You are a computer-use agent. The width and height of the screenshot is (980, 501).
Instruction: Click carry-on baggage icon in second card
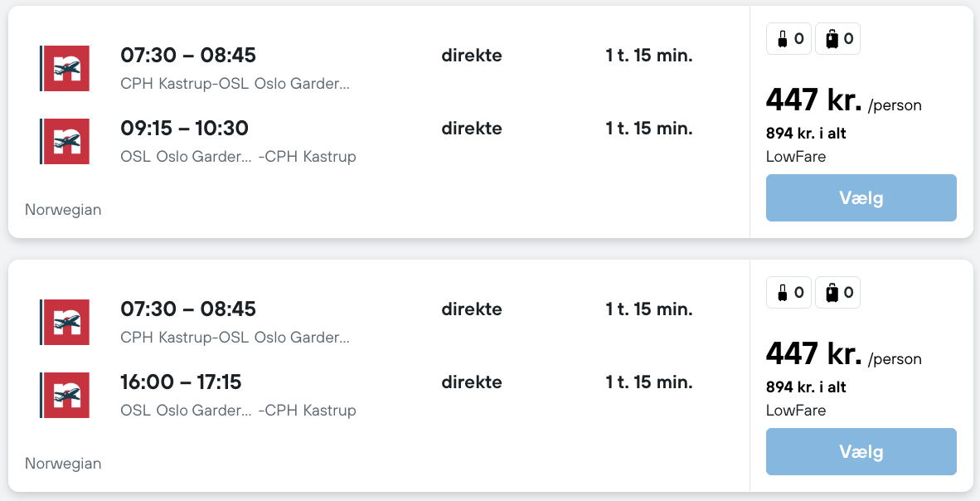pos(782,292)
